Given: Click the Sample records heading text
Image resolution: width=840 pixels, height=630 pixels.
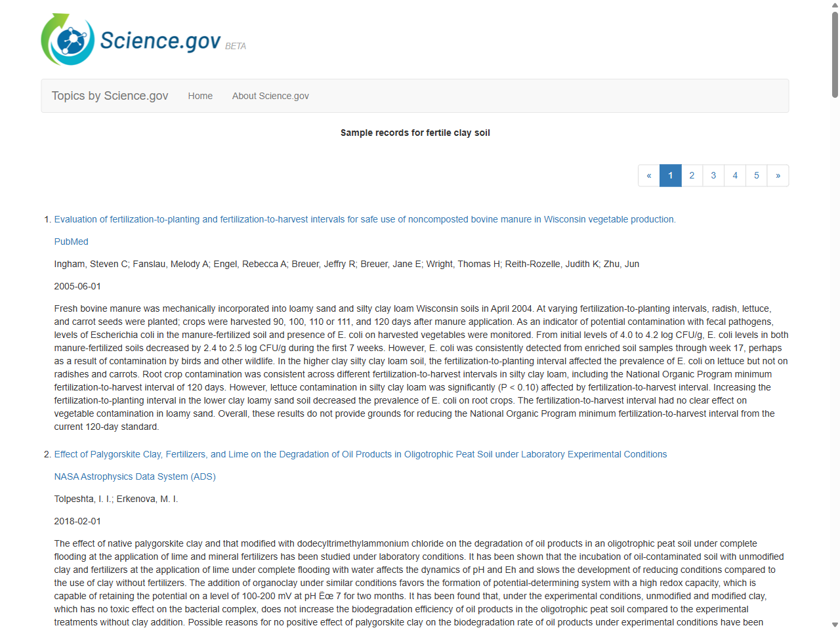Looking at the screenshot, I should pyautogui.click(x=415, y=133).
